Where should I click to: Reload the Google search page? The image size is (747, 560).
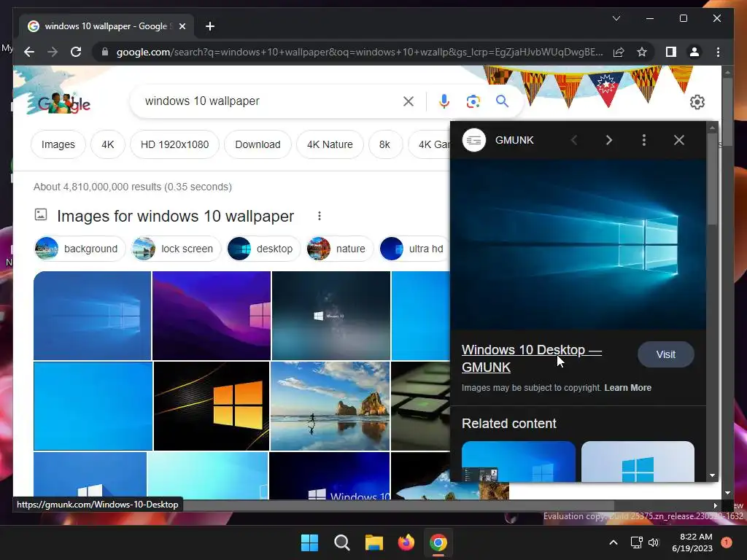coord(76,52)
